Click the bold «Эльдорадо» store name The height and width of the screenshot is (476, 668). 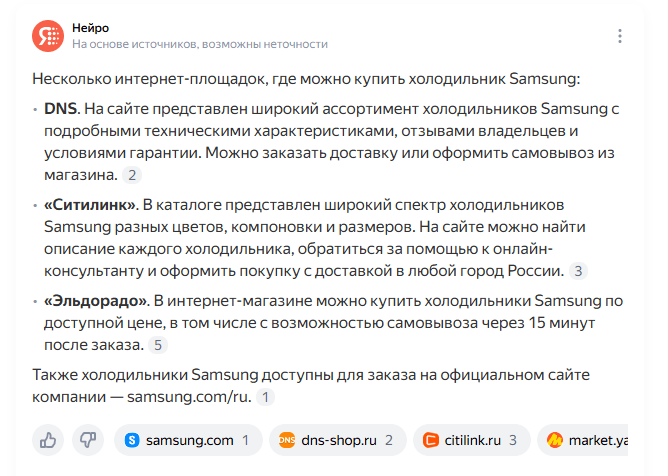[x=96, y=300]
